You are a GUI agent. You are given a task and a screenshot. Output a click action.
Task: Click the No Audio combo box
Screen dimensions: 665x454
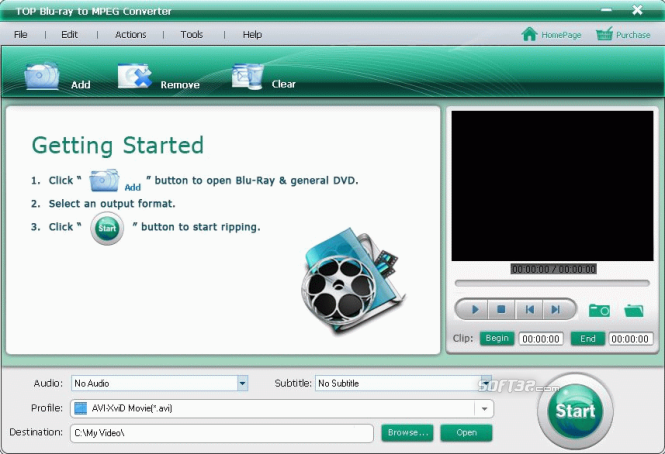point(159,383)
